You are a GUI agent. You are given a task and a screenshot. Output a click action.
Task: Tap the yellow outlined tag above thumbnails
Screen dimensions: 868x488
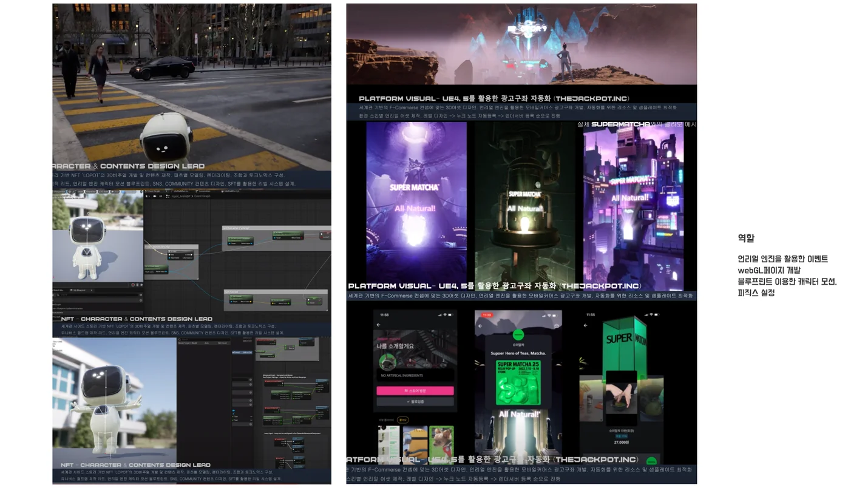tap(403, 419)
